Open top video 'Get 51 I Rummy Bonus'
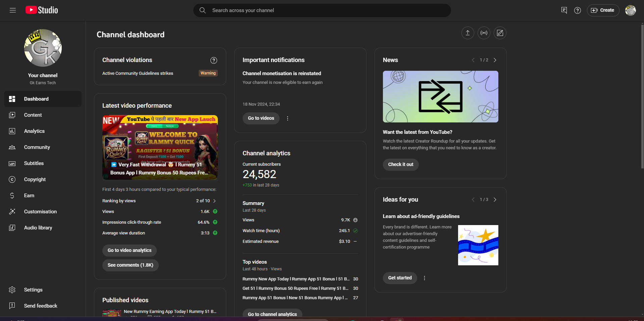This screenshot has height=321, width=644. coord(296,288)
